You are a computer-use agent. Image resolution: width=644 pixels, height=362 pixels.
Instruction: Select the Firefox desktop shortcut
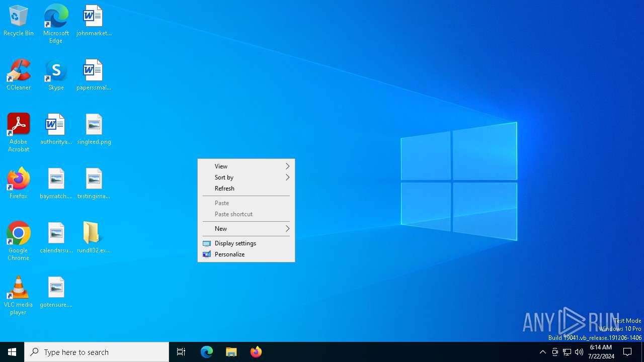tap(19, 184)
